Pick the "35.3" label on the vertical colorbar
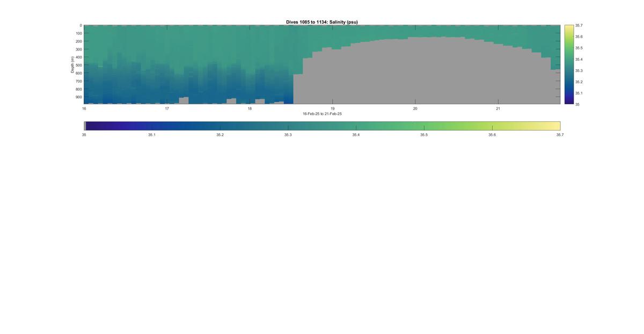This screenshot has height=334, width=644. tap(579, 70)
